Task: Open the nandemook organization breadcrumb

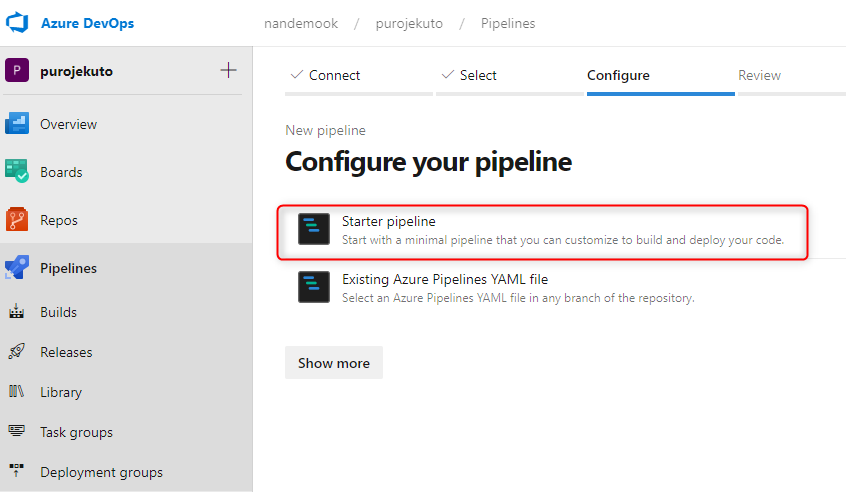Action: point(301,23)
